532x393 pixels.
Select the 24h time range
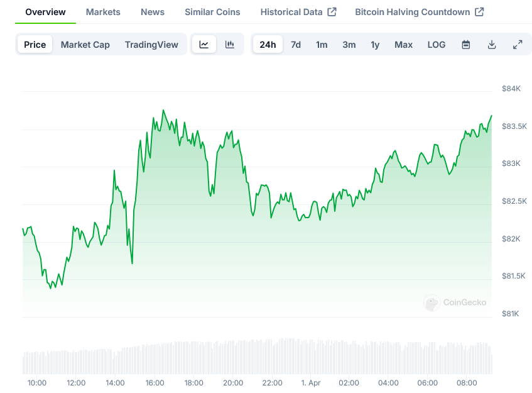(x=268, y=45)
